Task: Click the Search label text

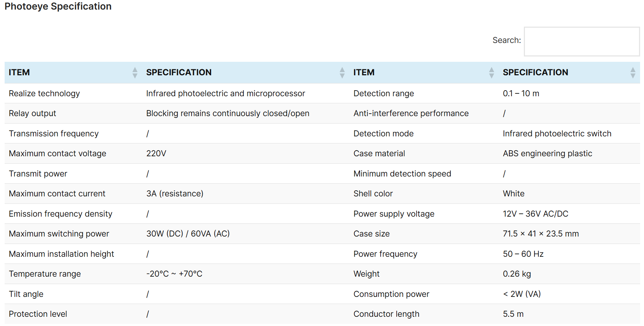Action: pyautogui.click(x=506, y=40)
